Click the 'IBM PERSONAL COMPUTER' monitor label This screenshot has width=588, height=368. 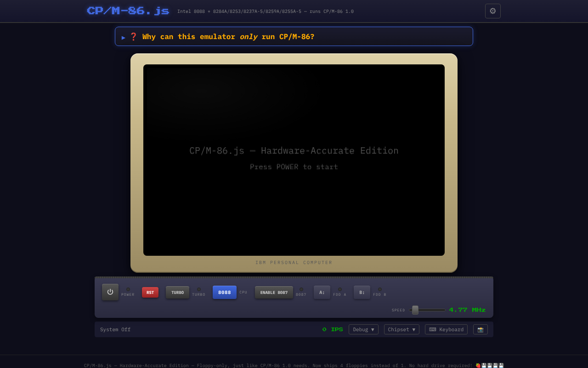pos(294,263)
